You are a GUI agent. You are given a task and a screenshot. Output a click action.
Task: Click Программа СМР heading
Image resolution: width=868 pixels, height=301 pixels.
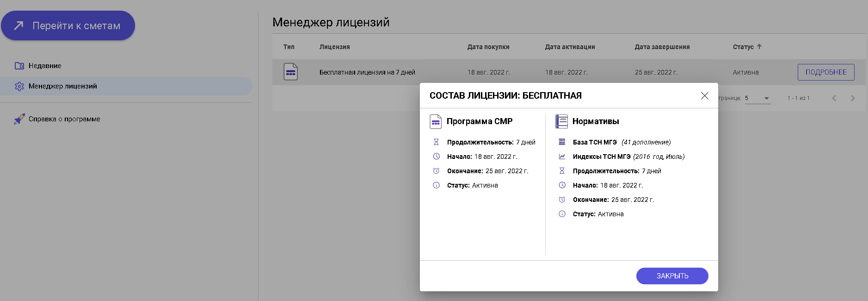[480, 121]
